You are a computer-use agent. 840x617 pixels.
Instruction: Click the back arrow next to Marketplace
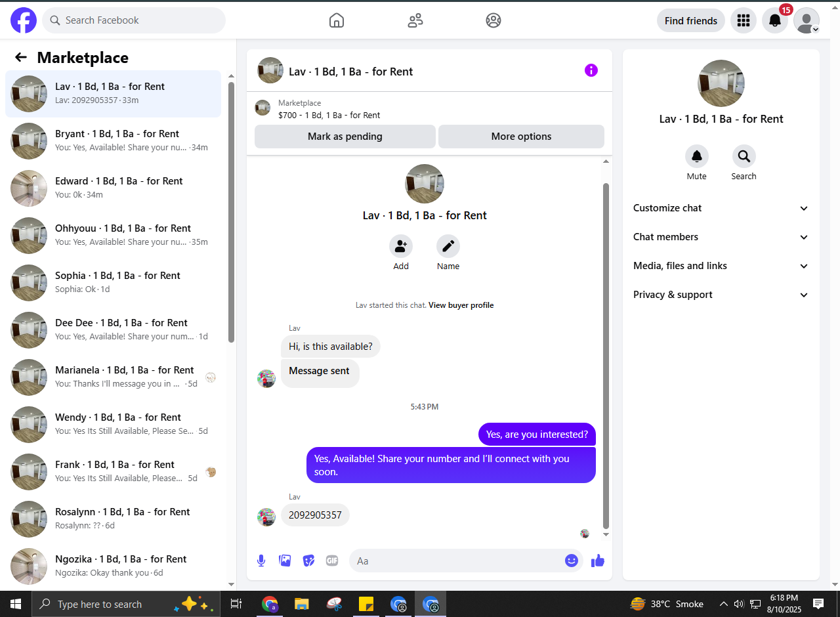pyautogui.click(x=21, y=57)
